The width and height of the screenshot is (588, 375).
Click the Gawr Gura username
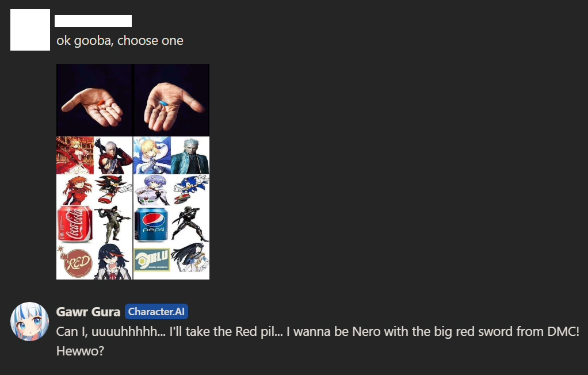click(x=88, y=312)
